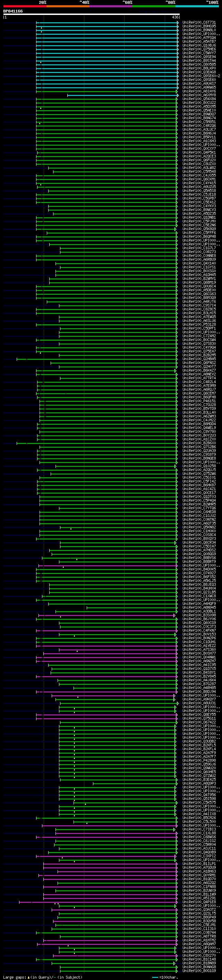Open the hit UniRef100_B9N8L0

[x=199, y=30]
